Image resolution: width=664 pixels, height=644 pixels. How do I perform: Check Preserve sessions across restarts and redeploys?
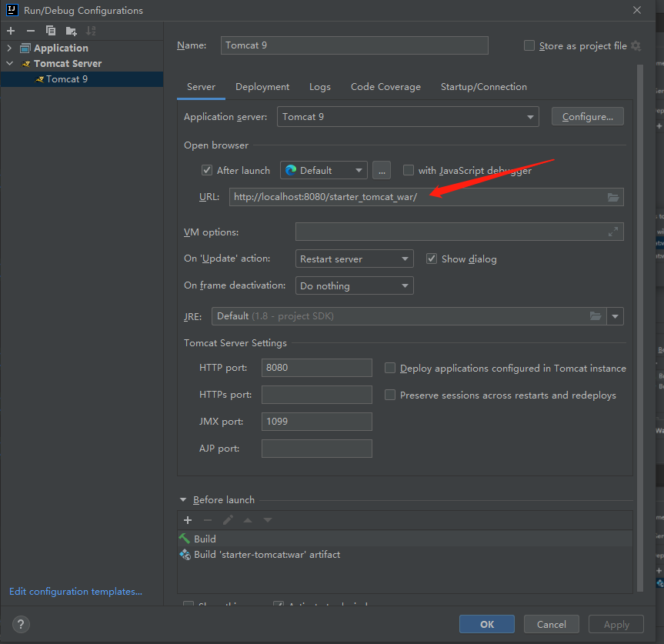click(x=390, y=395)
